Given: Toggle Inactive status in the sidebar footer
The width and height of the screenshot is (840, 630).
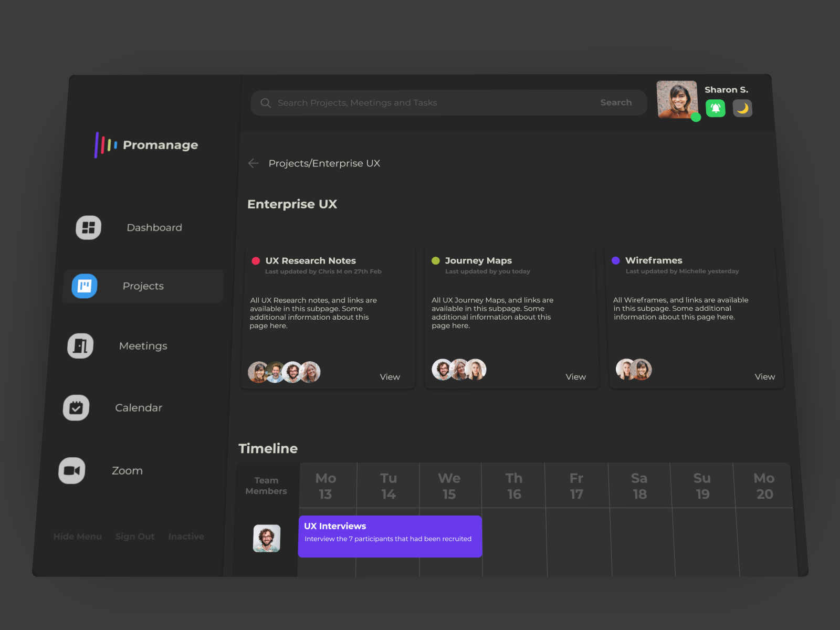Looking at the screenshot, I should pyautogui.click(x=186, y=536).
